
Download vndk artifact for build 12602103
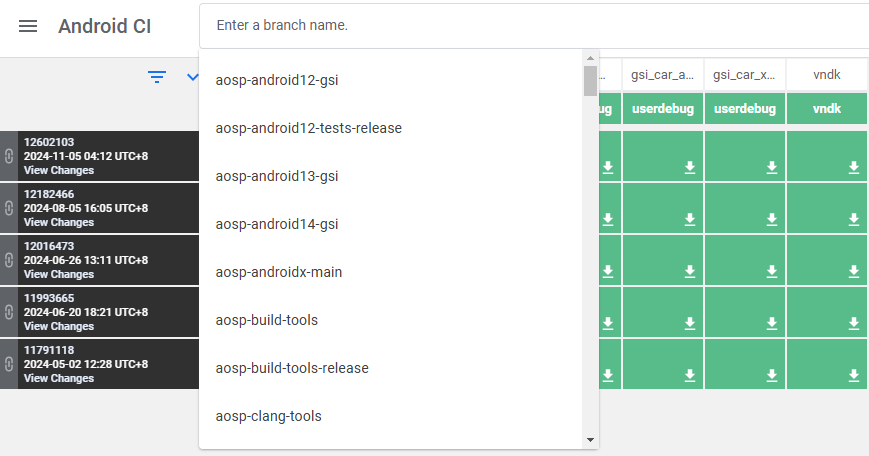[854, 168]
